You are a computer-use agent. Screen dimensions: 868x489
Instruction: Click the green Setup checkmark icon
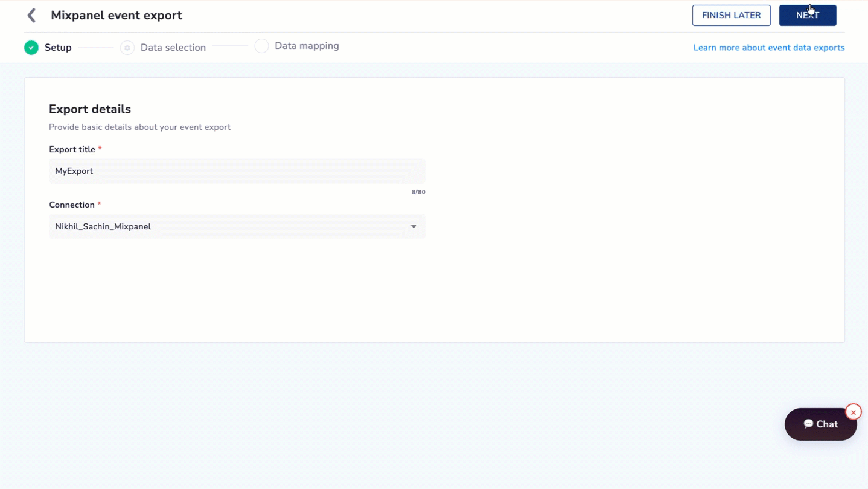click(31, 48)
